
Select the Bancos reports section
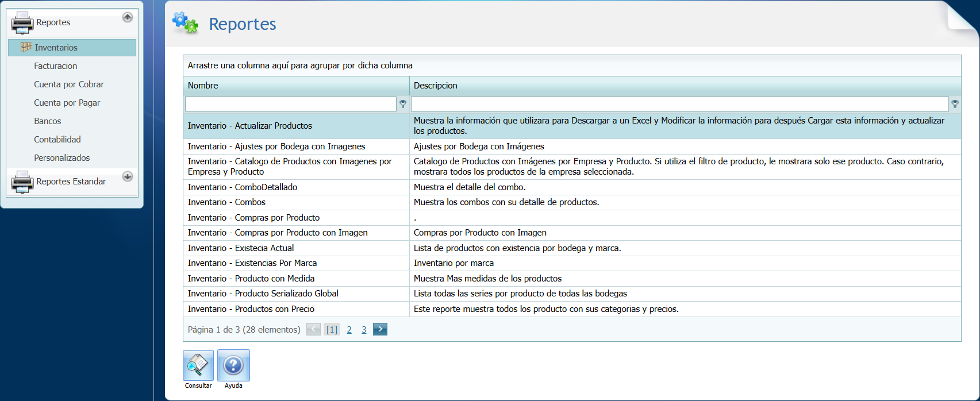click(47, 121)
